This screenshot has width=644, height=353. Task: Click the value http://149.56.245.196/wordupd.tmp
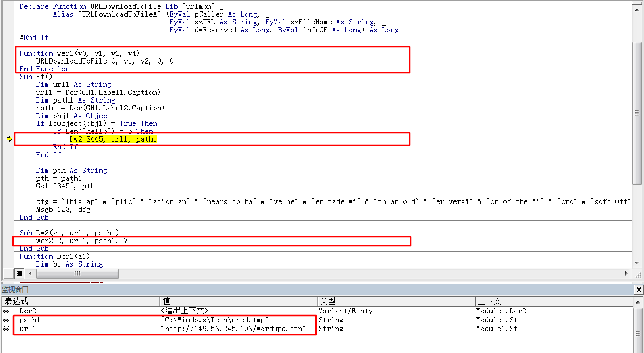tap(233, 329)
